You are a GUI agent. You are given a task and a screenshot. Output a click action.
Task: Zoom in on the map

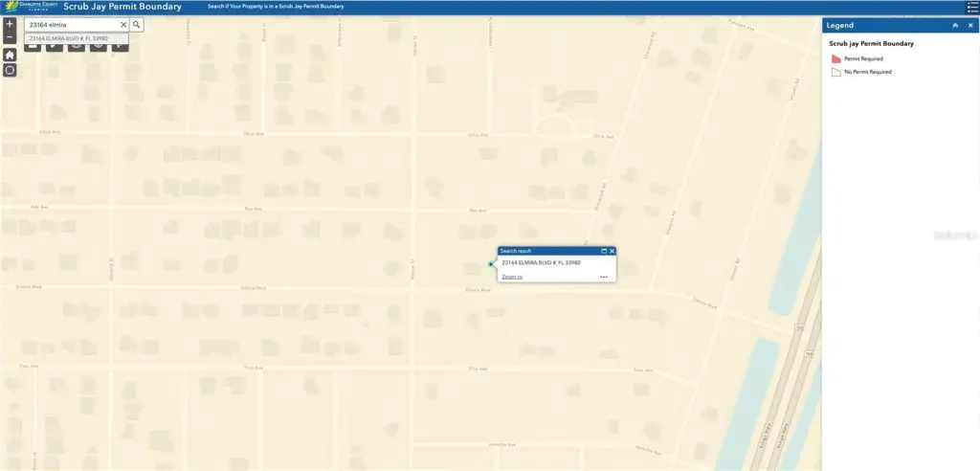(x=10, y=24)
